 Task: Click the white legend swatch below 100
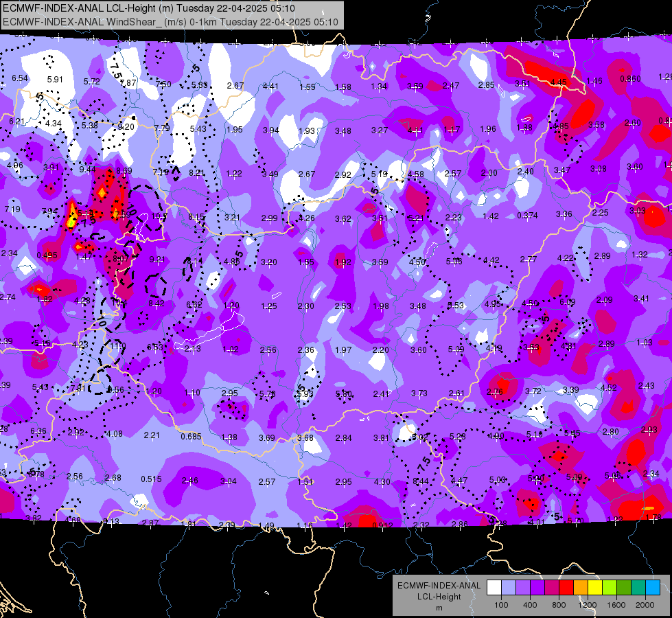coord(494,588)
